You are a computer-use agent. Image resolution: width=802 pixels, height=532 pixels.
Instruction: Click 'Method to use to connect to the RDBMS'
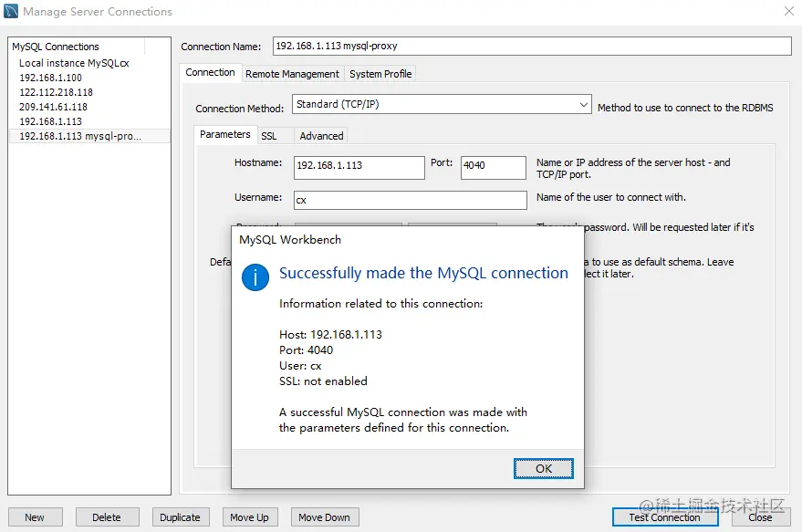(685, 108)
